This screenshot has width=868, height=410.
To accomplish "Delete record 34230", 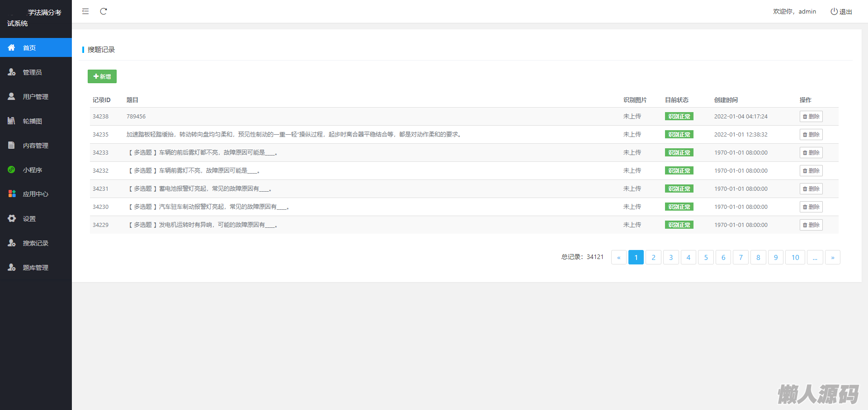I will pyautogui.click(x=811, y=207).
